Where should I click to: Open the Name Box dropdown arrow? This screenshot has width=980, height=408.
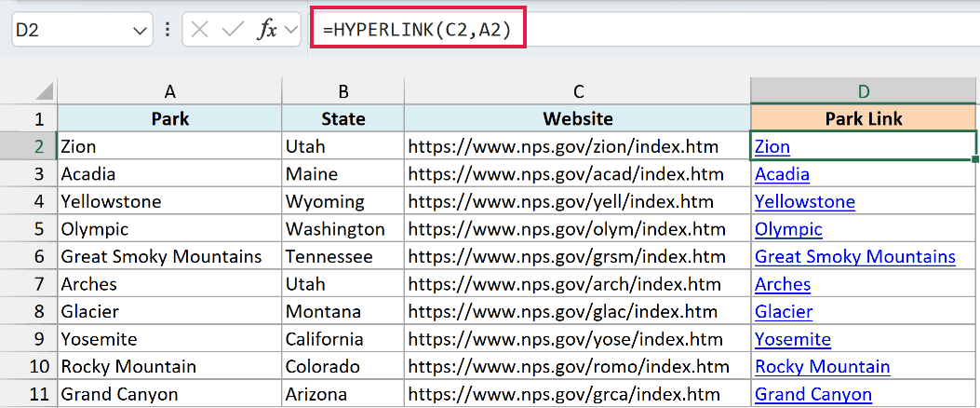pos(139,31)
